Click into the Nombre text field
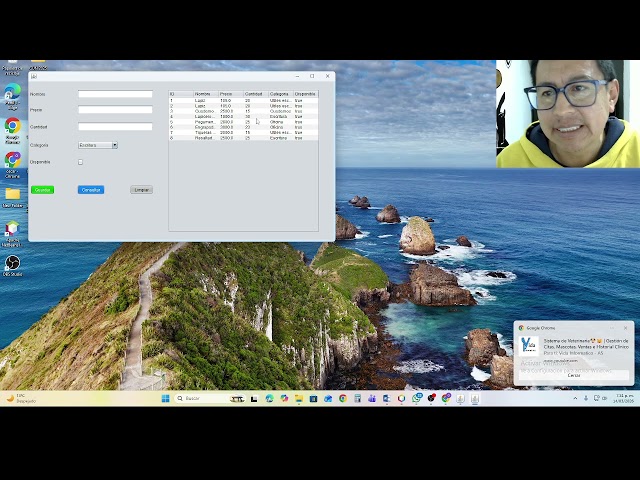 115,94
